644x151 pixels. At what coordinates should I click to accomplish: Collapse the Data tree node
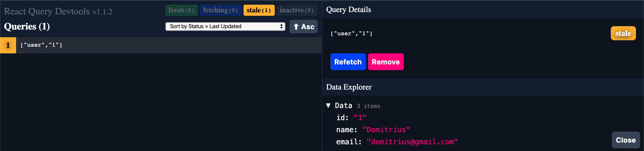pyautogui.click(x=328, y=106)
